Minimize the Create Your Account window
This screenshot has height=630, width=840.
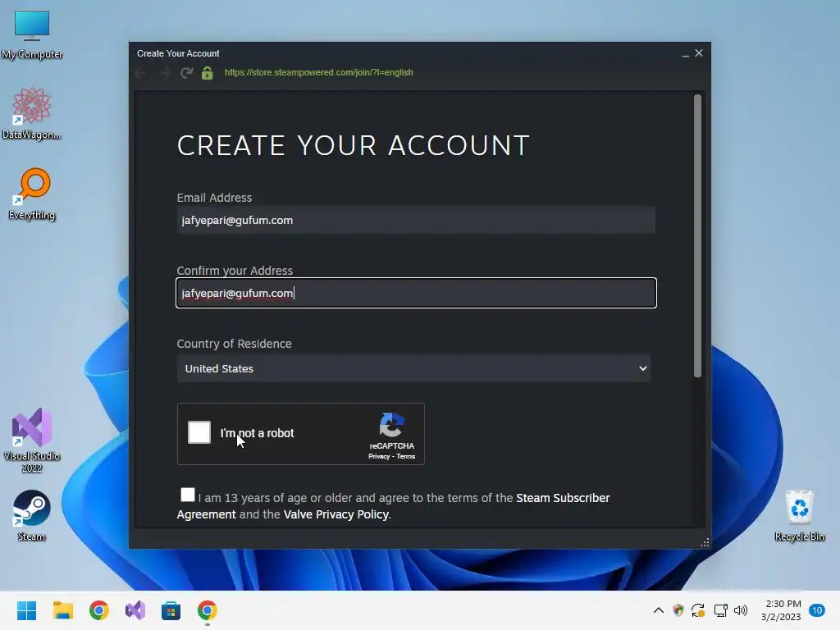pos(685,53)
